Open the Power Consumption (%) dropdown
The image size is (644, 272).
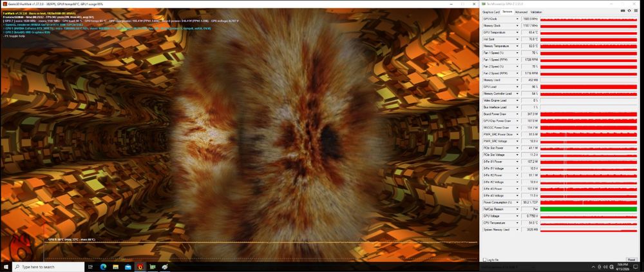point(516,202)
